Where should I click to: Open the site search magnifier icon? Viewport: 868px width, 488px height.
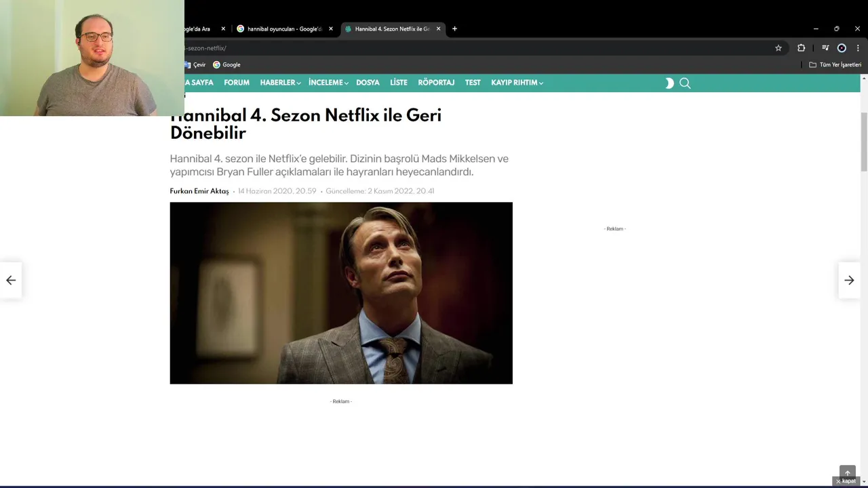coord(685,83)
